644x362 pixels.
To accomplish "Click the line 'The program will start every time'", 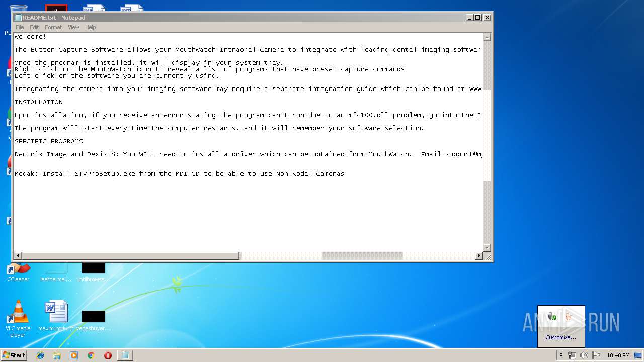I will coord(219,128).
